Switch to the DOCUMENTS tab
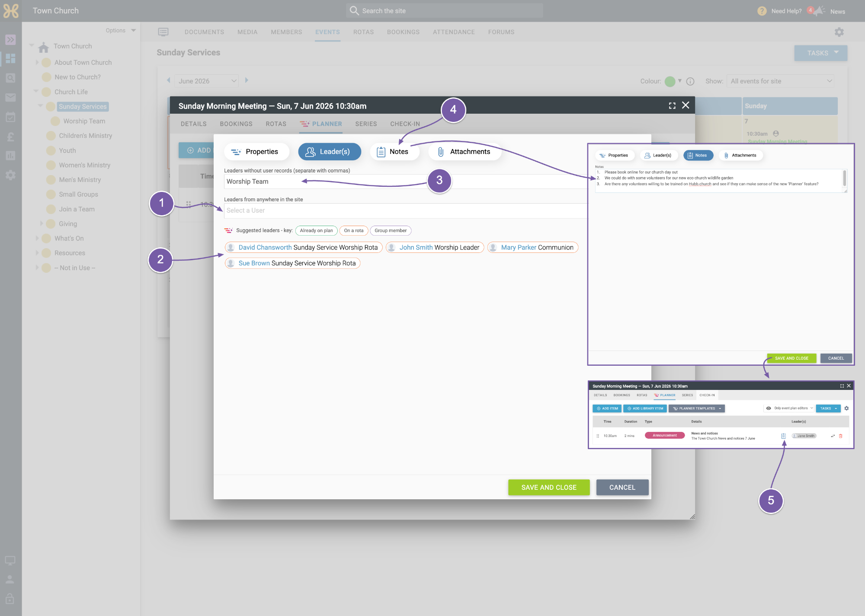 204,32
